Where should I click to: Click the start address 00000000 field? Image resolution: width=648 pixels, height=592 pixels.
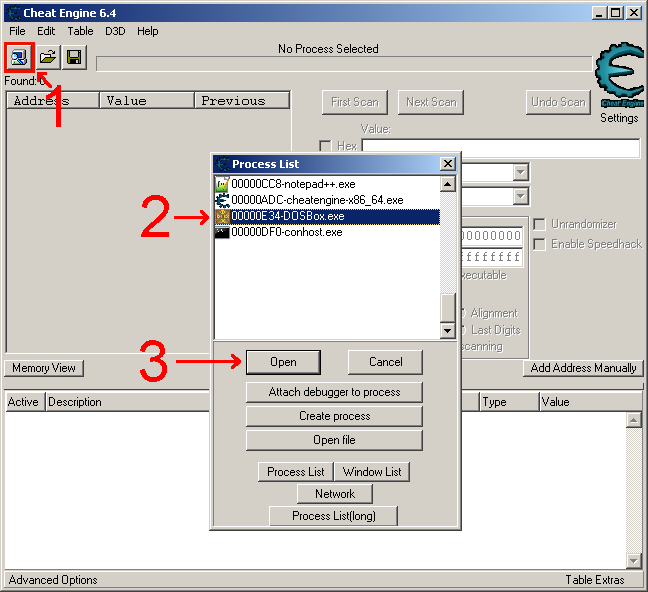[x=492, y=236]
